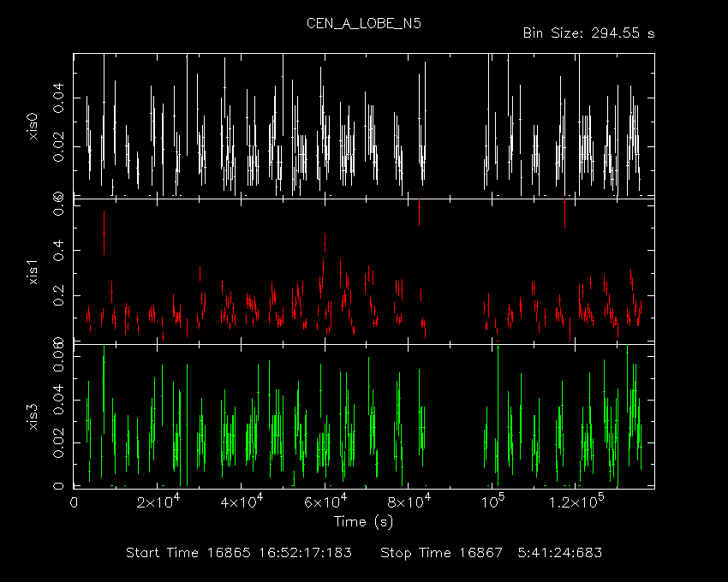Click the 'Bin Size: 294.55 s' label
Image resolution: width=728 pixels, height=582 pixels.
point(588,33)
